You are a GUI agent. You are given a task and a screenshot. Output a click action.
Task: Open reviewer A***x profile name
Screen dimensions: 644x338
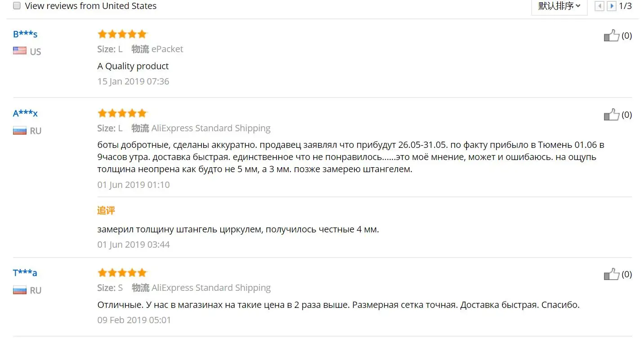25,113
